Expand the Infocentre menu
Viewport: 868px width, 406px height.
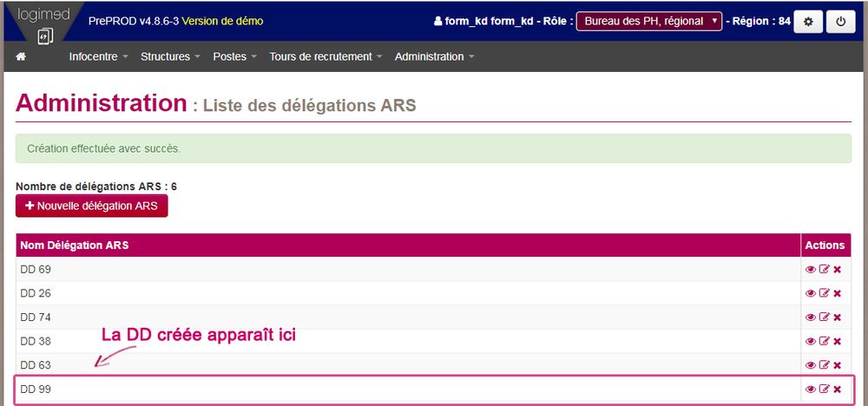[99, 56]
